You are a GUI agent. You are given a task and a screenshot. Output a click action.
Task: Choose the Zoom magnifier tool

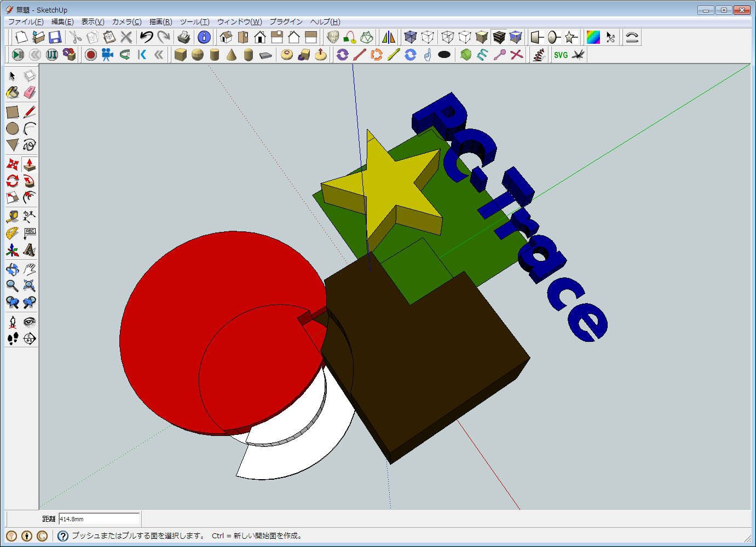[13, 286]
